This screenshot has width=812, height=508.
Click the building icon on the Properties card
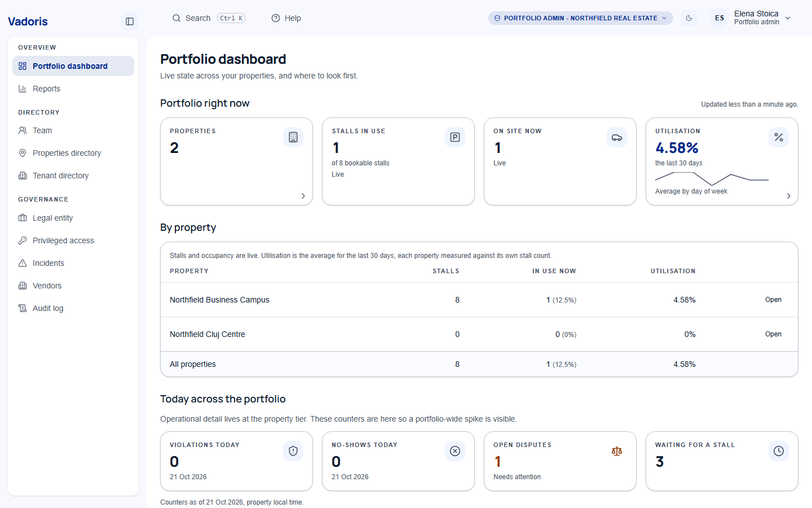pos(293,137)
